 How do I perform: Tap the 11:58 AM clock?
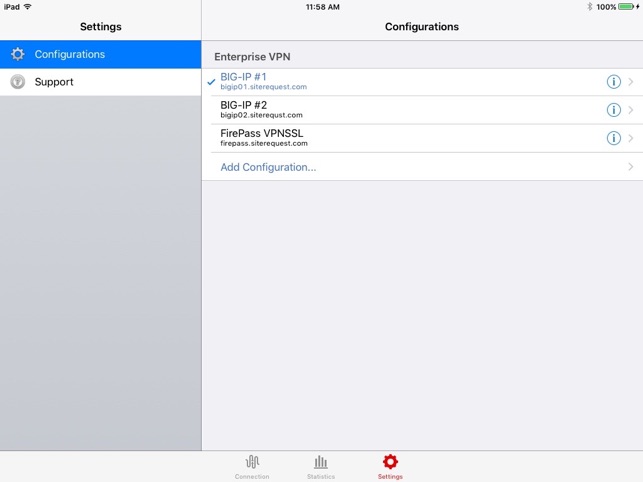point(323,7)
